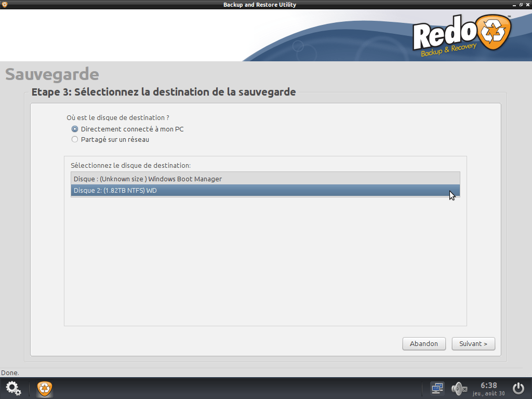Open the network connections tray icon
532x399 pixels.
point(437,388)
